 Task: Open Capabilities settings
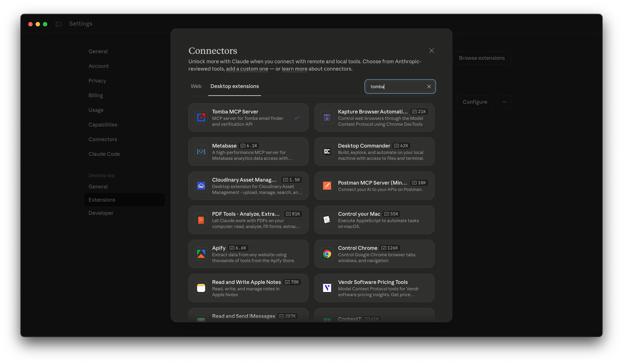tap(103, 125)
